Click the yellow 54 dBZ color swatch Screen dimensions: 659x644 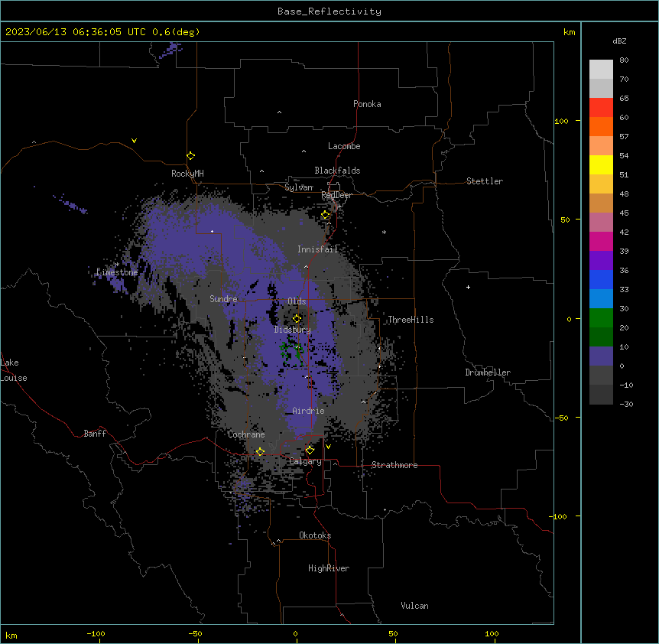pyautogui.click(x=601, y=164)
